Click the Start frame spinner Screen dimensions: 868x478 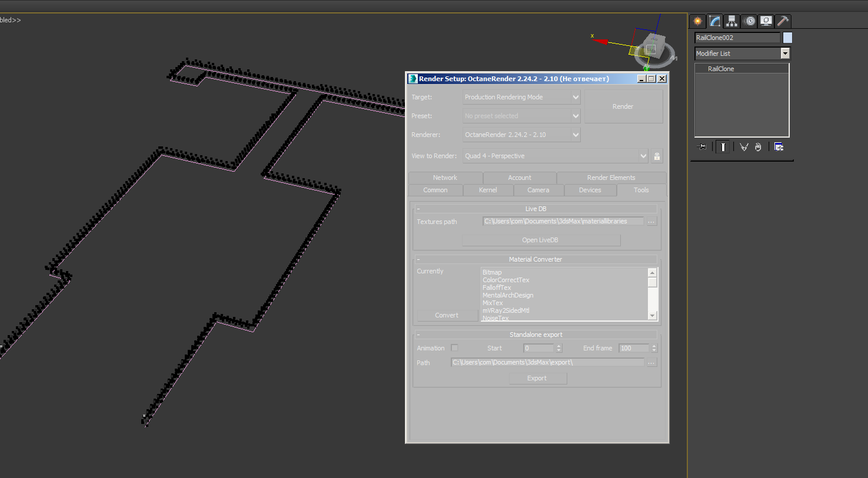pos(559,348)
